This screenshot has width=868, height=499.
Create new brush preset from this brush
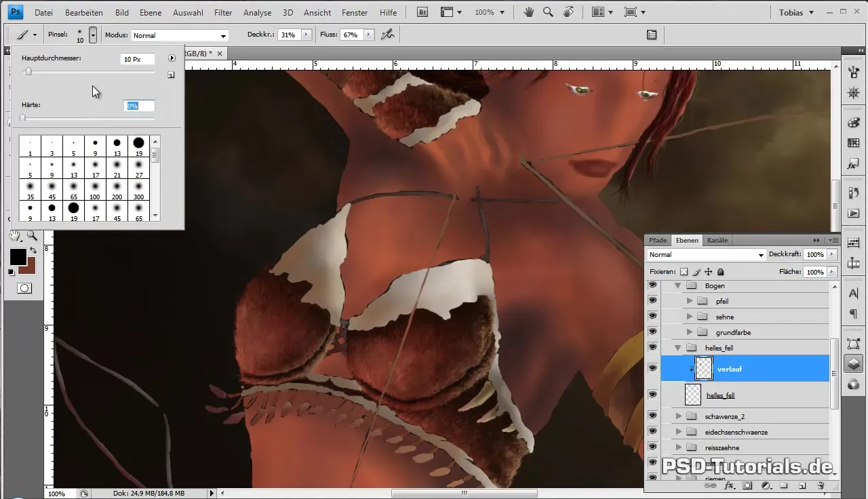tap(171, 75)
